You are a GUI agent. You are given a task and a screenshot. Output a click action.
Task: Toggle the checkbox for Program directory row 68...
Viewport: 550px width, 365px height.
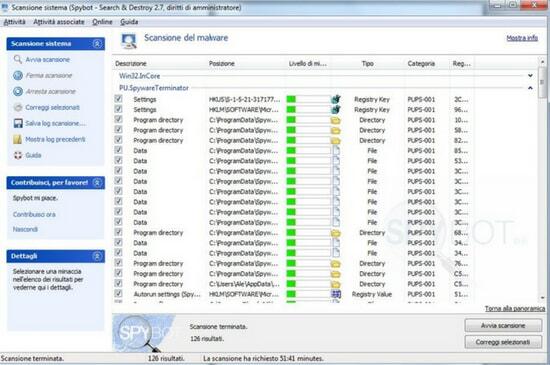click(119, 232)
